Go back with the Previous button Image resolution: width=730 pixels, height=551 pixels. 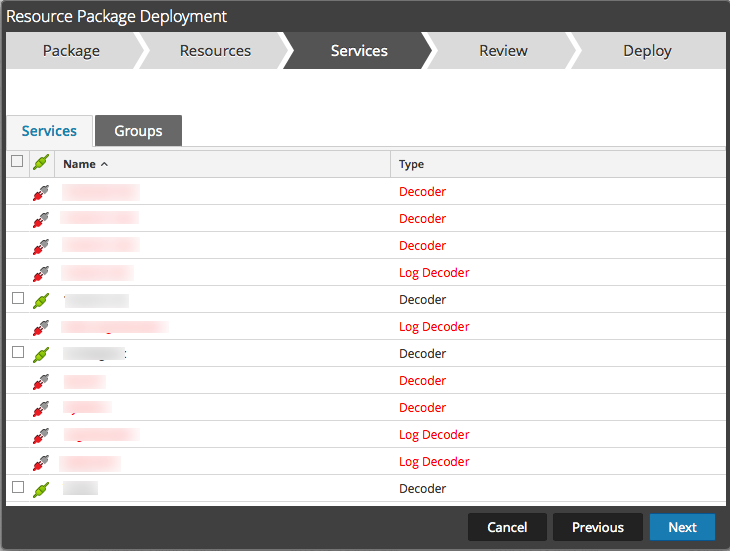coord(598,527)
